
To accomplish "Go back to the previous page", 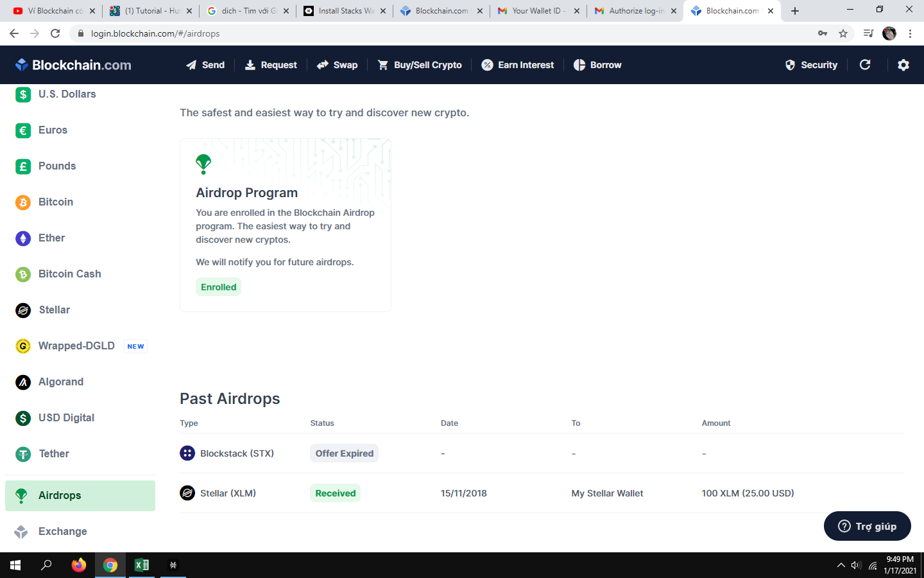I will click(14, 33).
